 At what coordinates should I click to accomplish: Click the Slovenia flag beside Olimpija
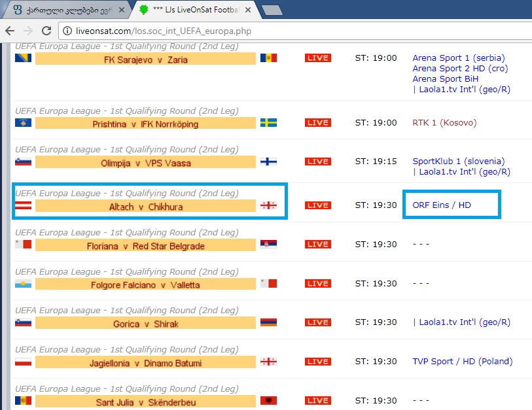pos(23,162)
